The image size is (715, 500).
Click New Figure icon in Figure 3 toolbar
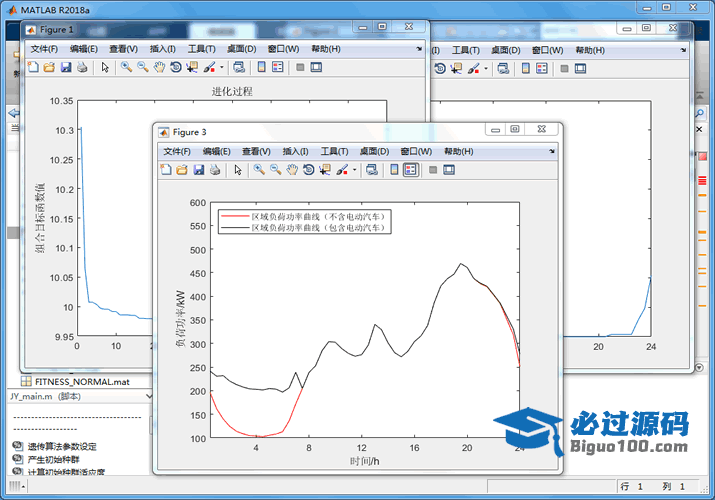(166, 170)
